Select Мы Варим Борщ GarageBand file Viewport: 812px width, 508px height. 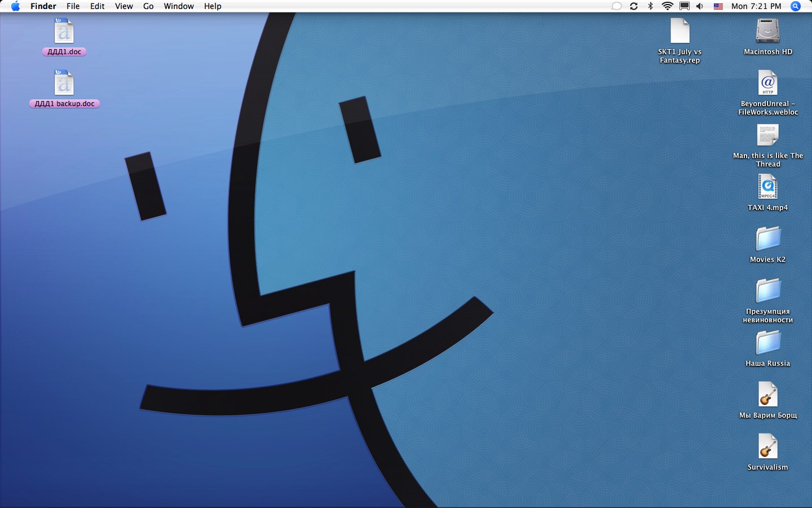click(x=768, y=395)
